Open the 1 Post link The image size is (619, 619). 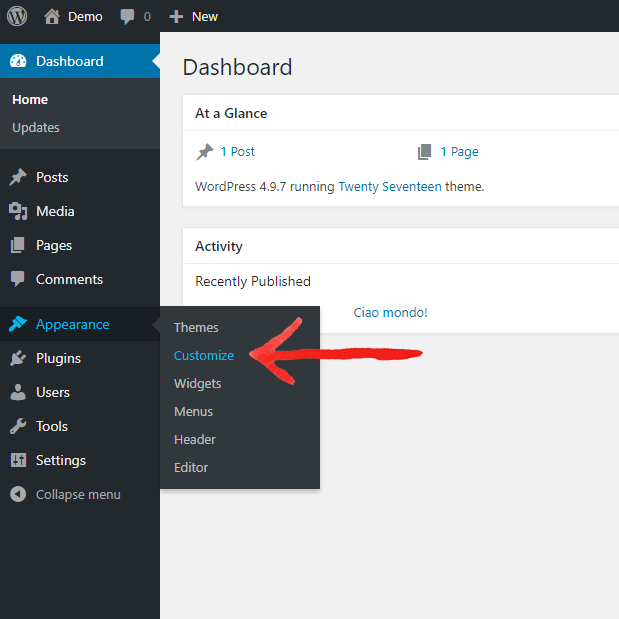click(x=238, y=152)
